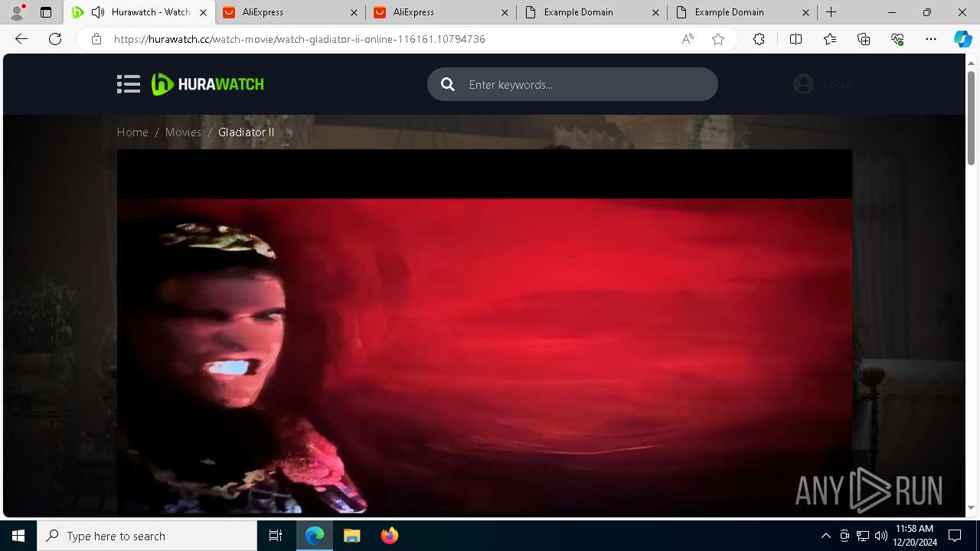980x551 pixels.
Task: Open the Copilot sidebar icon
Action: click(962, 39)
